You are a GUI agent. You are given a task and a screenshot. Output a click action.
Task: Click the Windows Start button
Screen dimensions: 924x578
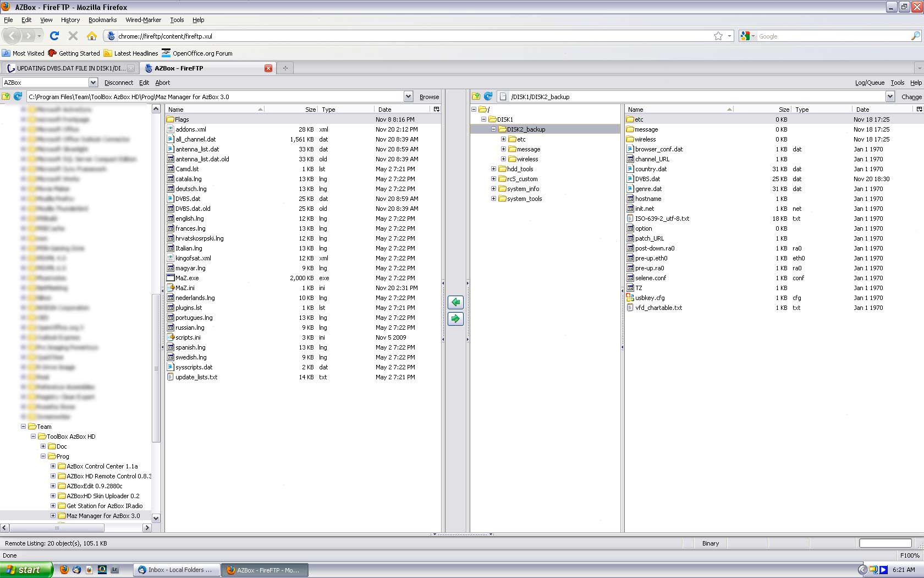26,570
